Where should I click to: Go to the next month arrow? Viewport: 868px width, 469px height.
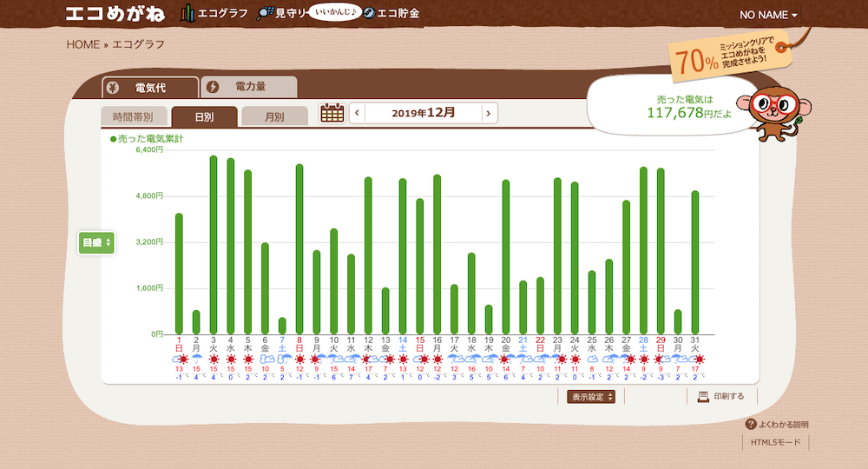(x=490, y=113)
